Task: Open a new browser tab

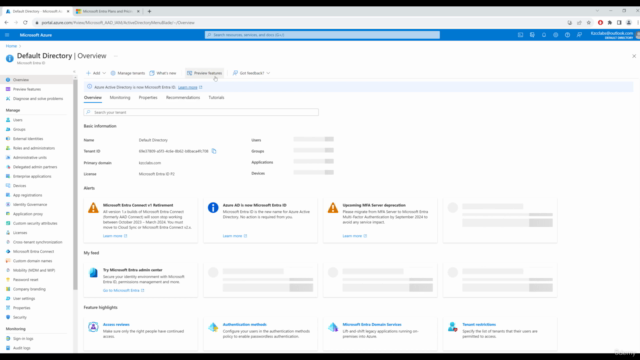Action: tap(149, 11)
